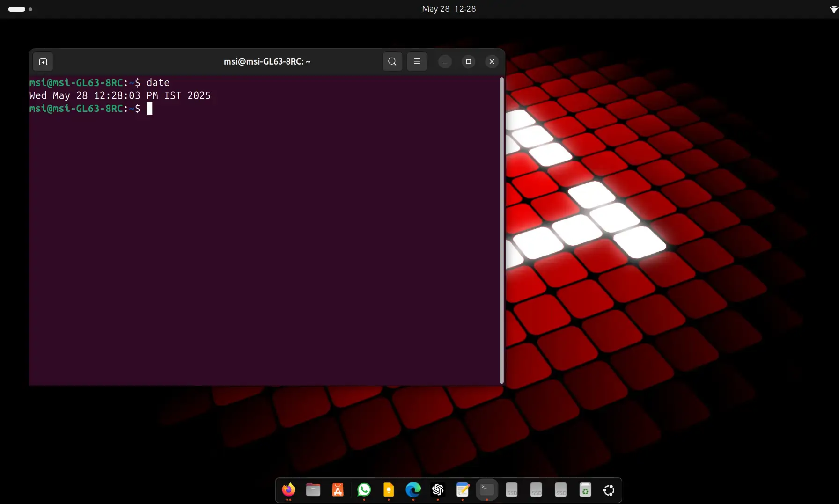839x504 pixels.
Task: Open Google Keep from the dock
Action: (389, 490)
